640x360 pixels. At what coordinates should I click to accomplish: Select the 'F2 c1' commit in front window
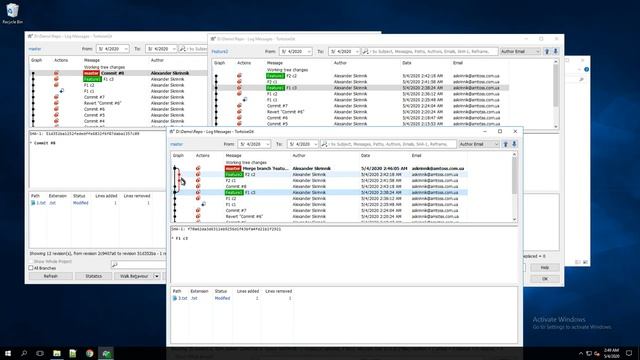click(x=319, y=180)
